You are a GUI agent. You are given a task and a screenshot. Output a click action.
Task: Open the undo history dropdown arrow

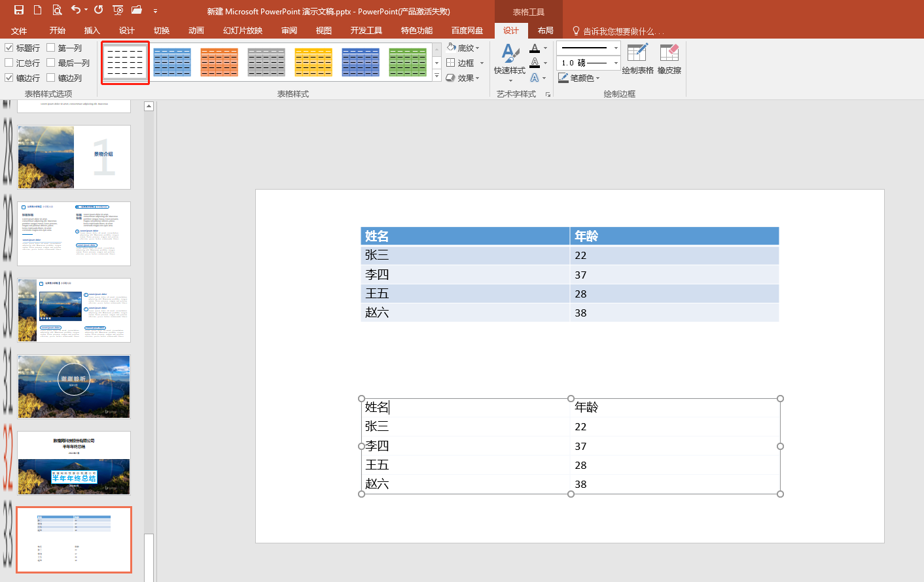pos(86,10)
